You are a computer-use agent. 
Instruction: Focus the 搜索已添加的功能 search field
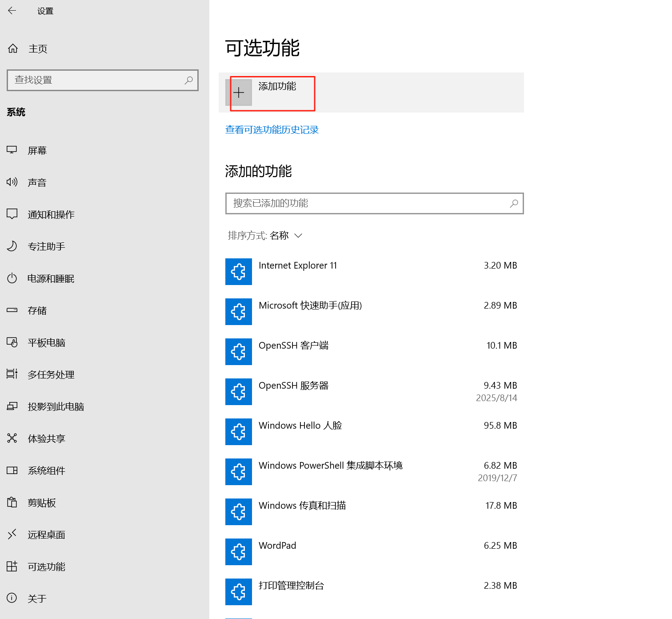[375, 203]
